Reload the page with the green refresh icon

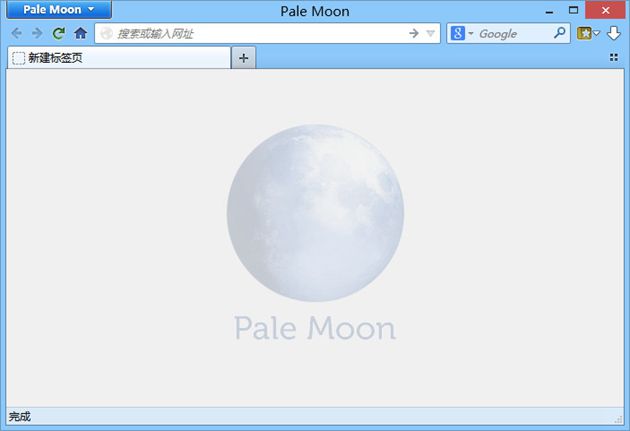point(59,33)
